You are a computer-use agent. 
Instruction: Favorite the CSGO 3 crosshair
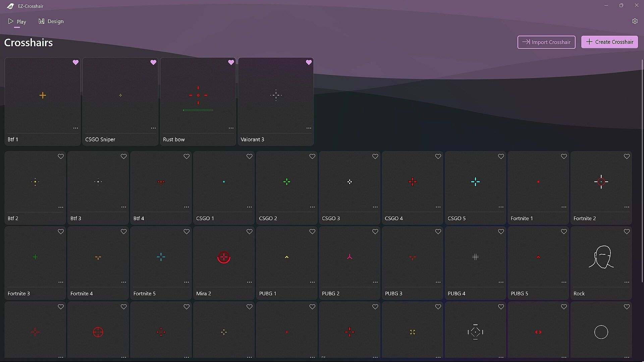[x=375, y=157]
